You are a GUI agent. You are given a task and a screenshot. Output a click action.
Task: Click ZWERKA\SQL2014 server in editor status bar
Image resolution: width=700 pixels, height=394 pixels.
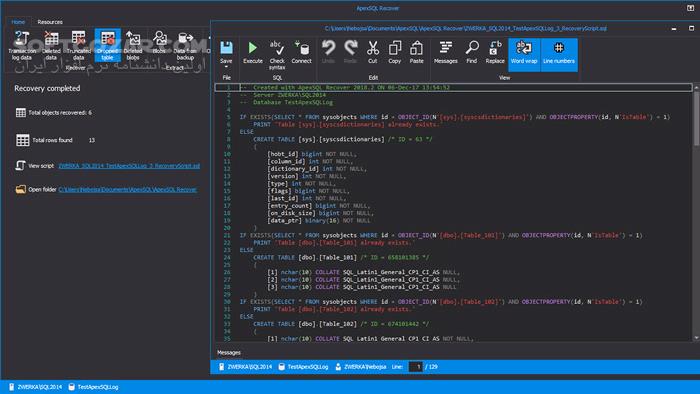click(246, 367)
